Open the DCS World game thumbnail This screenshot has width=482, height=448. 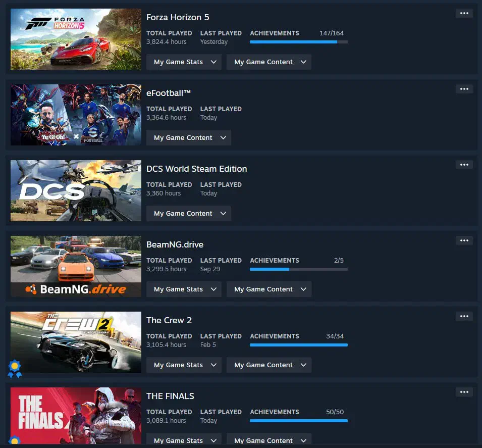76,190
